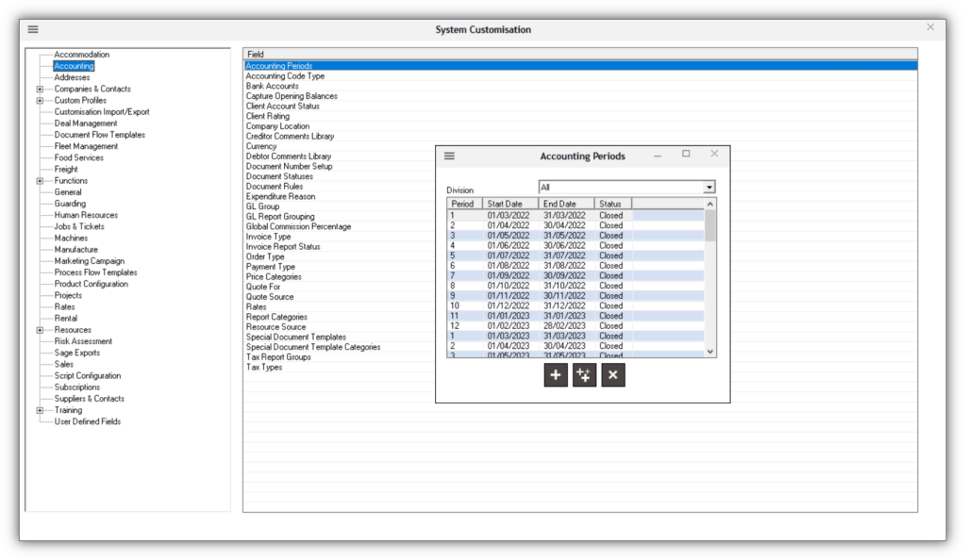Screen dimensions: 966x560
Task: Open the Accounting Periods hamburger menu
Action: coord(450,156)
